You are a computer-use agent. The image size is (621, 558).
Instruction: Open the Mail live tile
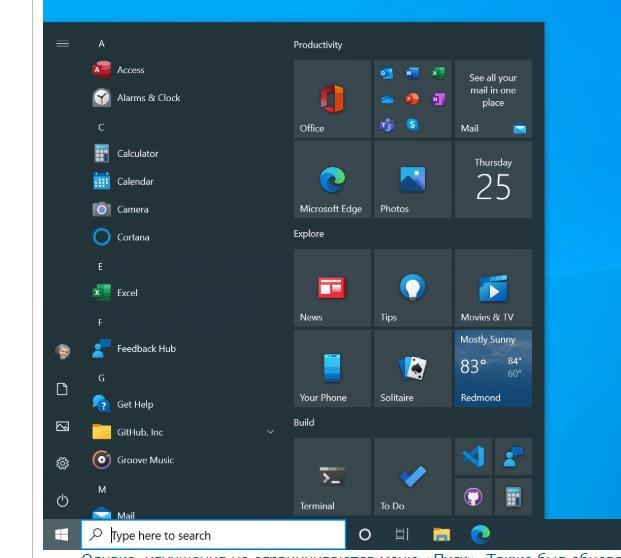[493, 99]
